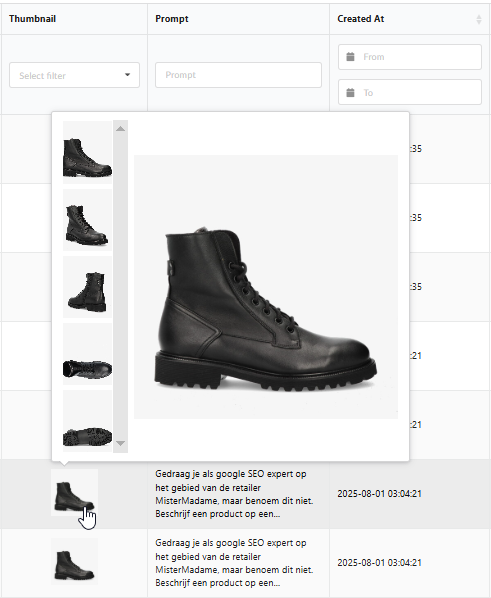Click the scroll down arrow in image gallery

pyautogui.click(x=121, y=443)
